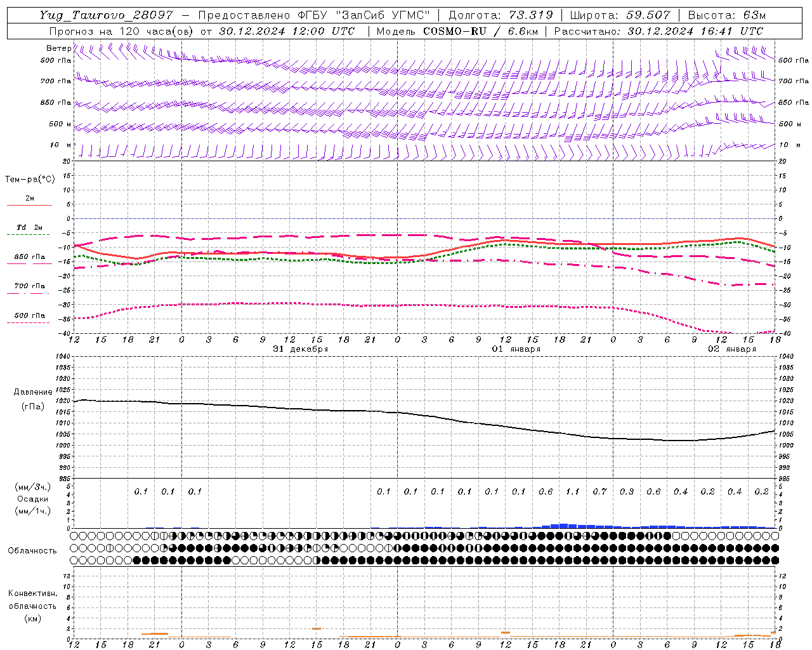Click the Давление pressure panel label
This screenshot has width=812, height=650.
tap(33, 392)
